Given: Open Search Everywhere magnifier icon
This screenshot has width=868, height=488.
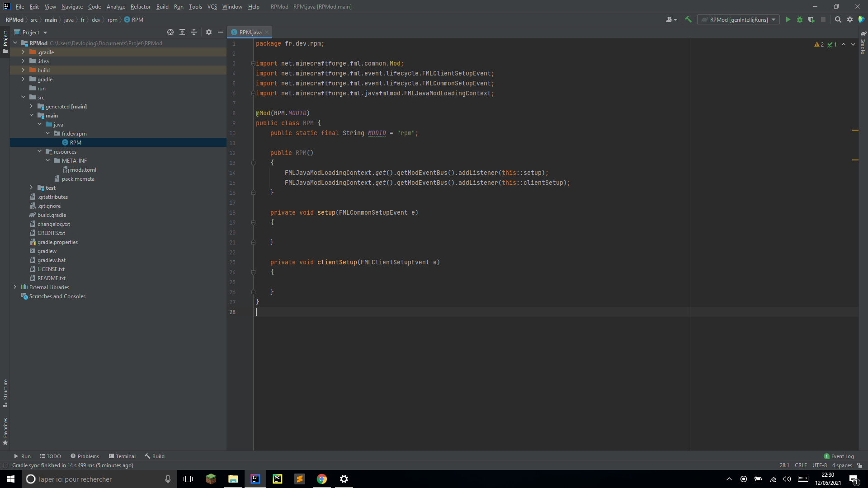Looking at the screenshot, I should 838,19.
